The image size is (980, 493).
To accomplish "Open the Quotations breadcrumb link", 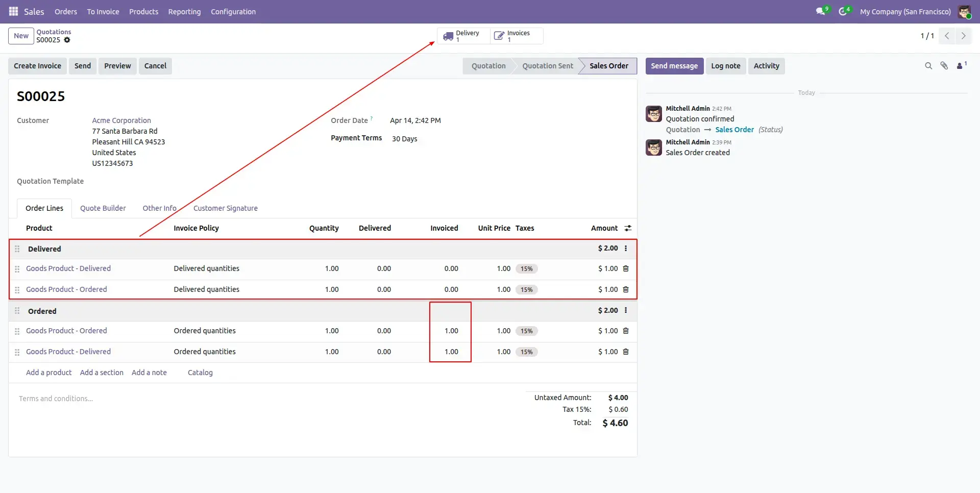I will [54, 32].
